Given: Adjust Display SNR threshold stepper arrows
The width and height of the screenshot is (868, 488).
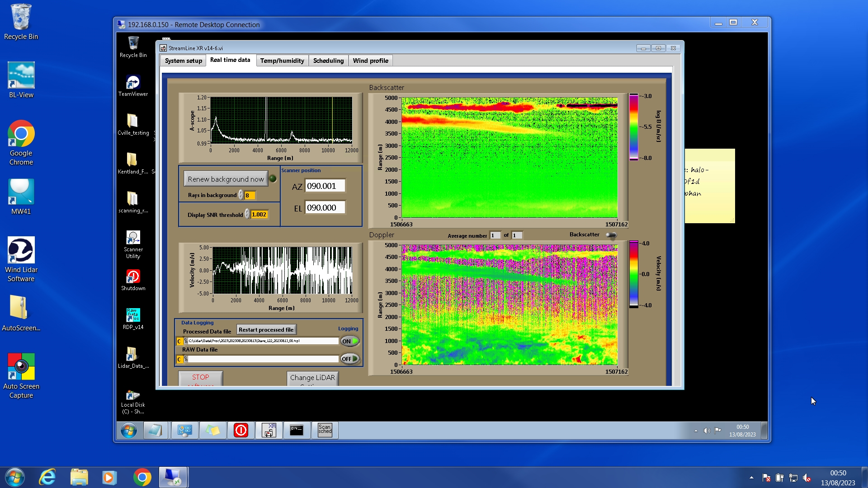Looking at the screenshot, I should click(247, 214).
